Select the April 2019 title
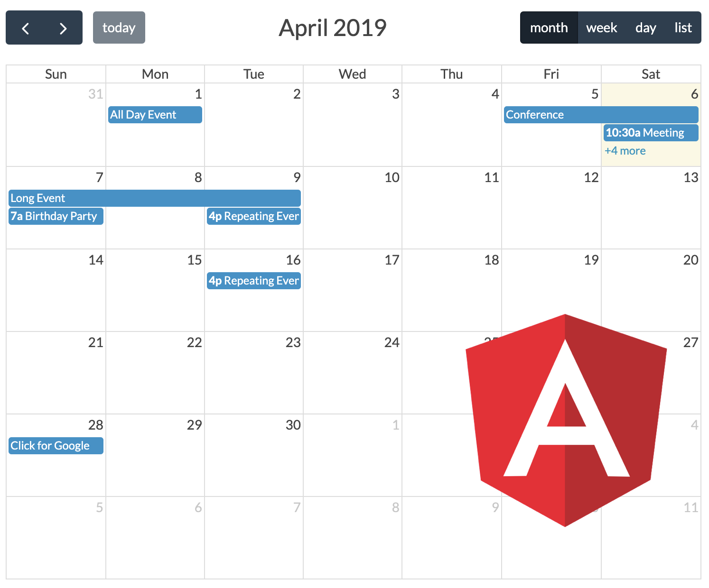Image resolution: width=709 pixels, height=588 pixels. click(333, 28)
